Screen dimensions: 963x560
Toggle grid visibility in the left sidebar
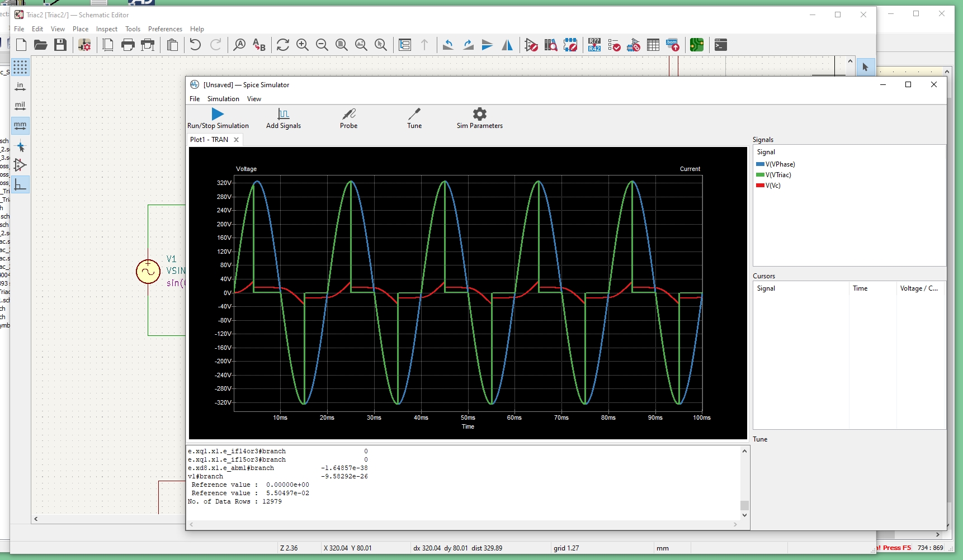coord(20,67)
